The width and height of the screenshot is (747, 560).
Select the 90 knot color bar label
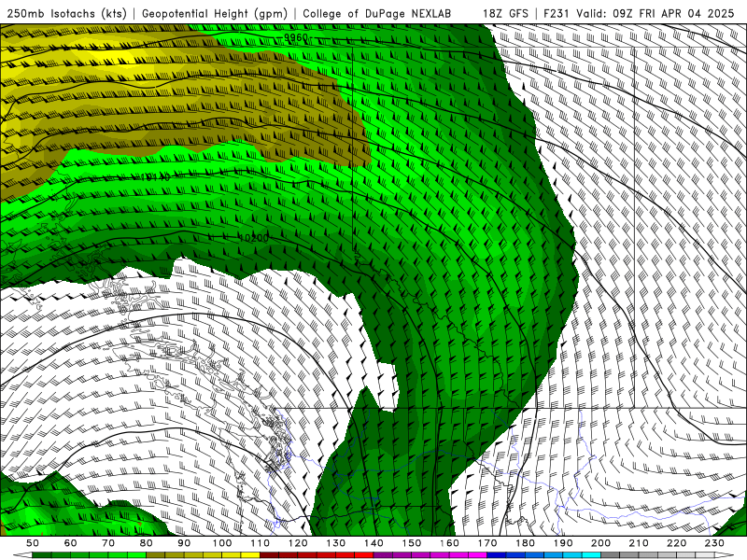pos(184,543)
